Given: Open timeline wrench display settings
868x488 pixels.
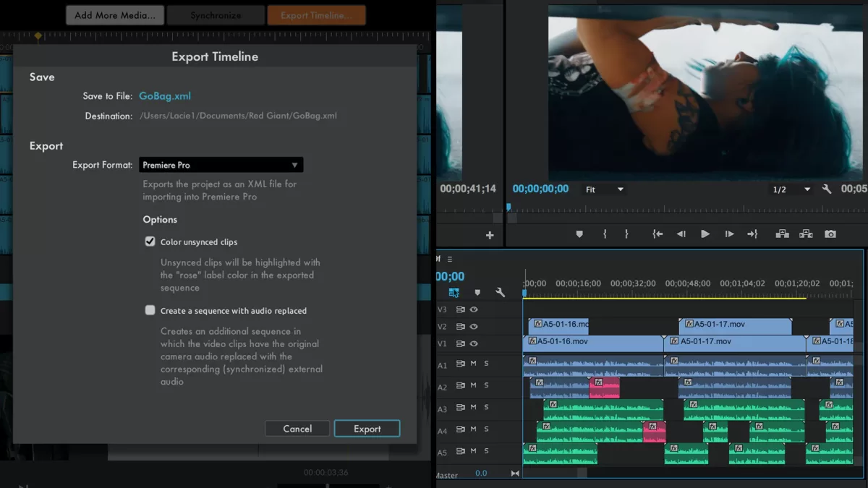Looking at the screenshot, I should pos(500,293).
